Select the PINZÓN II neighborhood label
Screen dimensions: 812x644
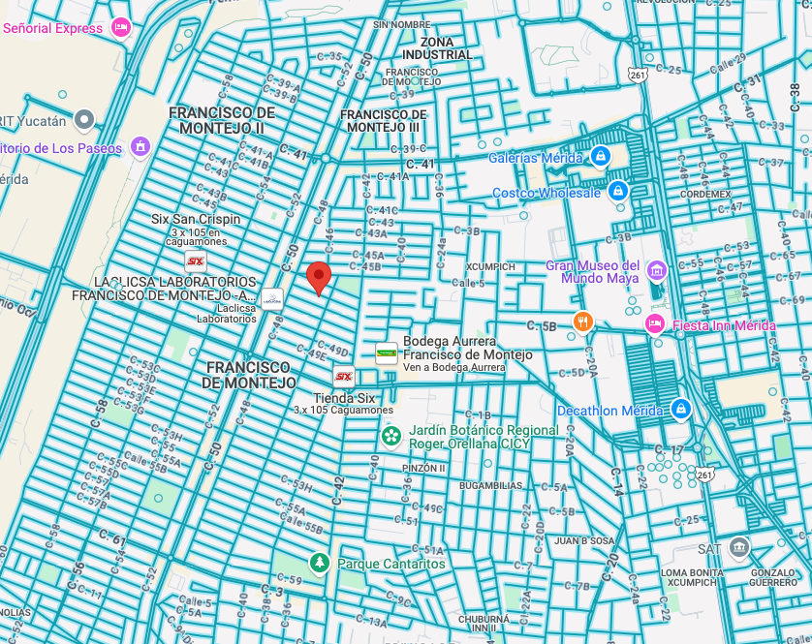(x=423, y=468)
